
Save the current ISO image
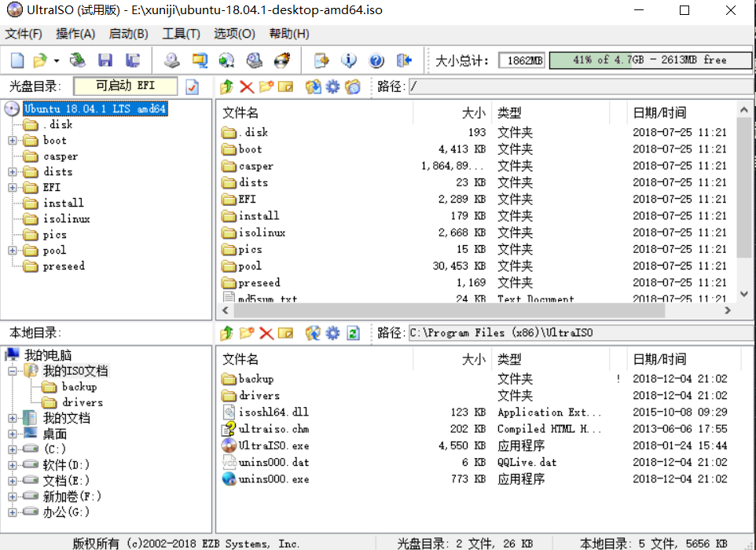tap(106, 60)
